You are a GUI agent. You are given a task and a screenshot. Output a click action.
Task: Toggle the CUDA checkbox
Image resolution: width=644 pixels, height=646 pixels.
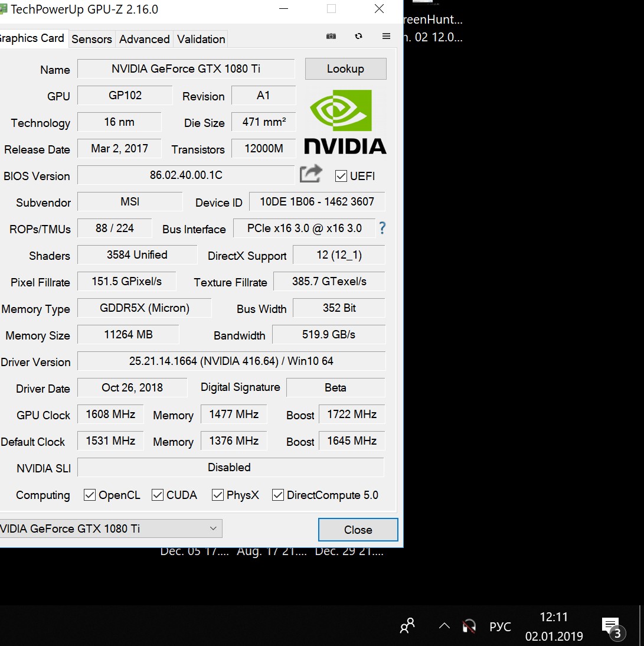pyautogui.click(x=158, y=495)
